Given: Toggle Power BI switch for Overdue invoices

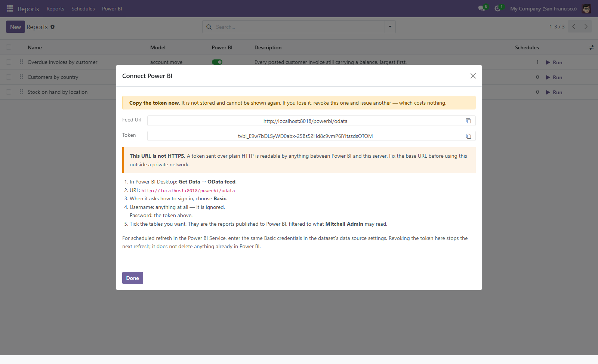Looking at the screenshot, I should [217, 62].
